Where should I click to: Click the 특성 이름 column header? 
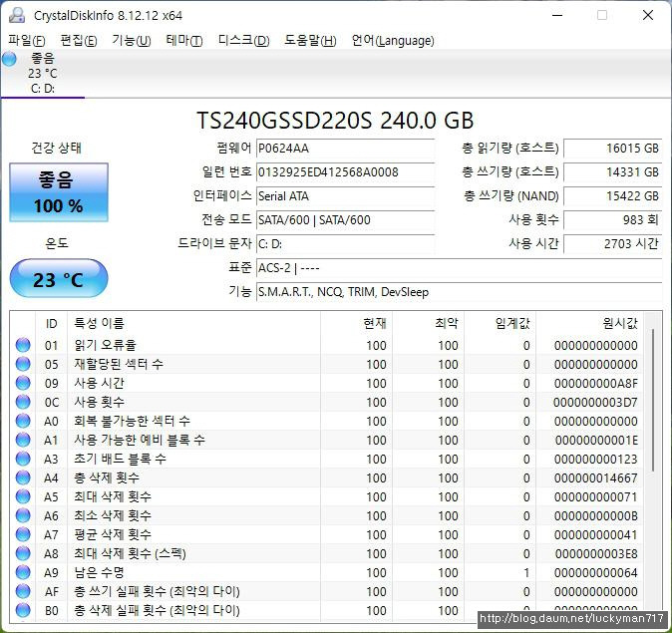193,323
